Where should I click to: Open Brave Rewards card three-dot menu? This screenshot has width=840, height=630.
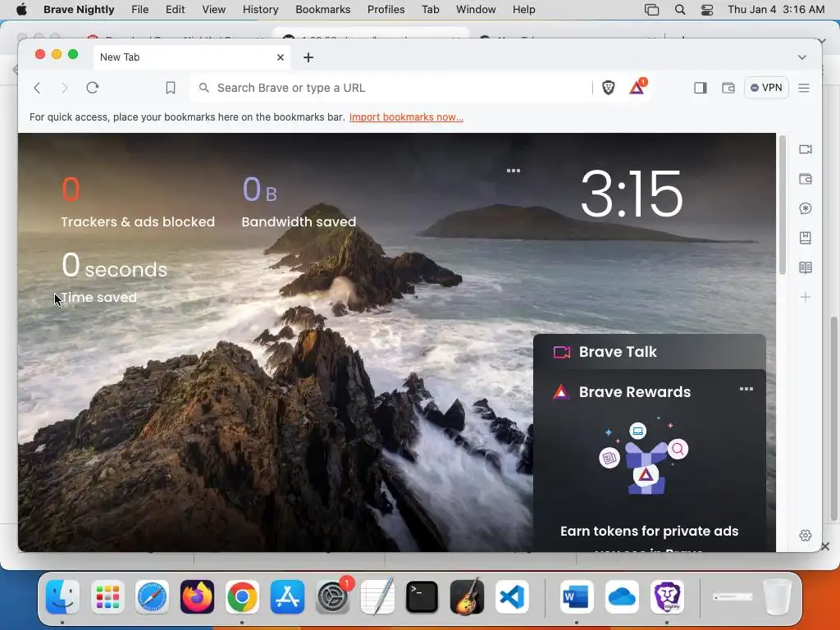(746, 390)
